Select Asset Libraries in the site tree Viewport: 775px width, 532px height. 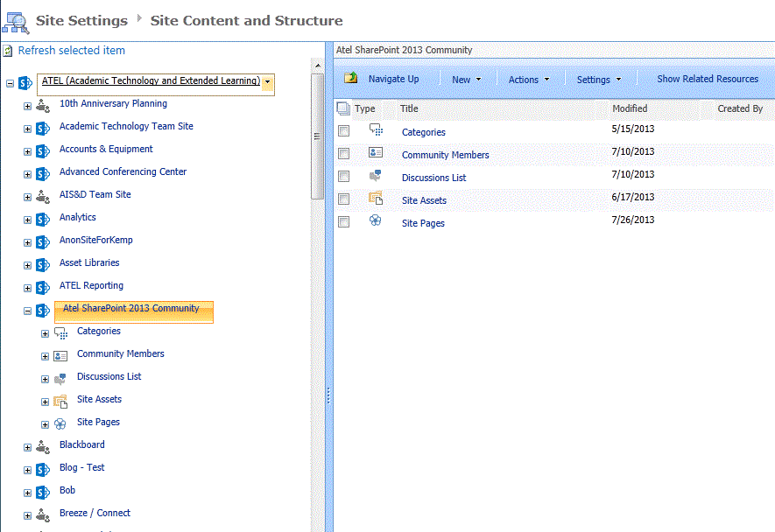coord(89,262)
